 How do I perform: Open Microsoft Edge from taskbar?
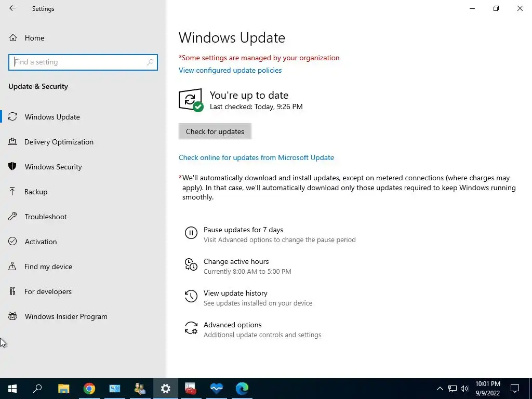[x=242, y=389]
